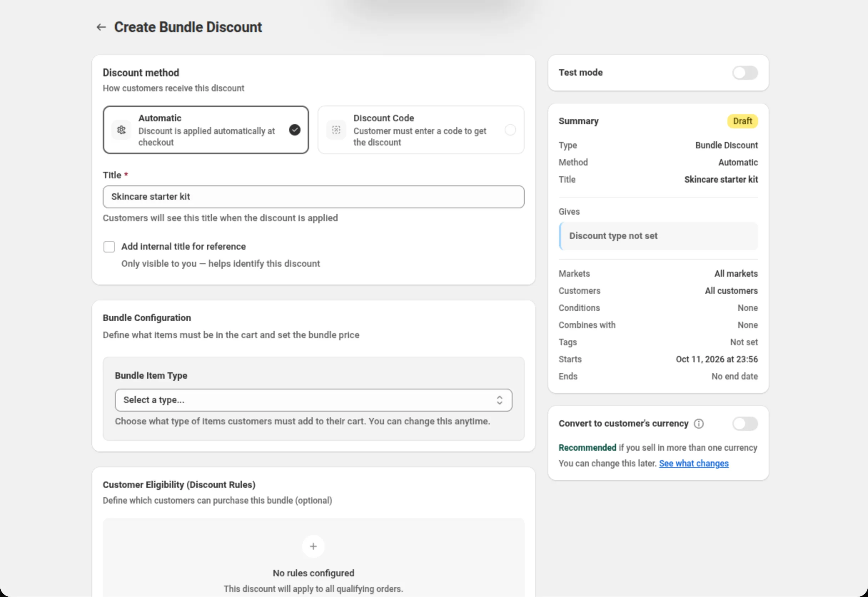The image size is (868, 597).
Task: Click the info icon beside Convert to customer's currency
Action: [x=698, y=423]
